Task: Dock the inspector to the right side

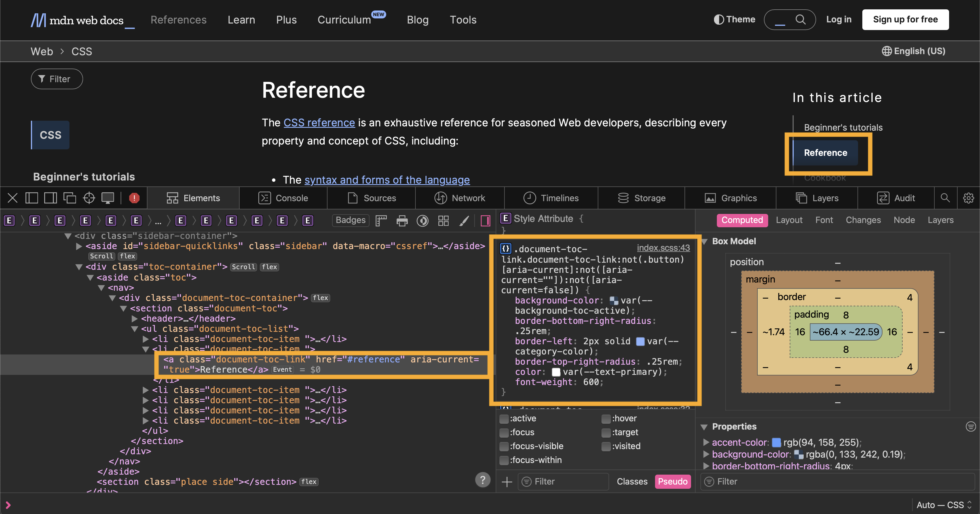Action: pyautogui.click(x=50, y=198)
